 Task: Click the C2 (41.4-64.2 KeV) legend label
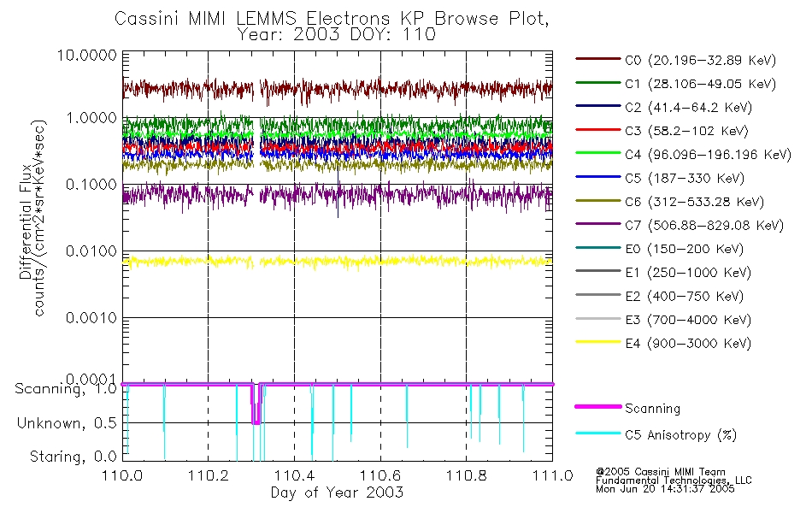click(x=688, y=107)
